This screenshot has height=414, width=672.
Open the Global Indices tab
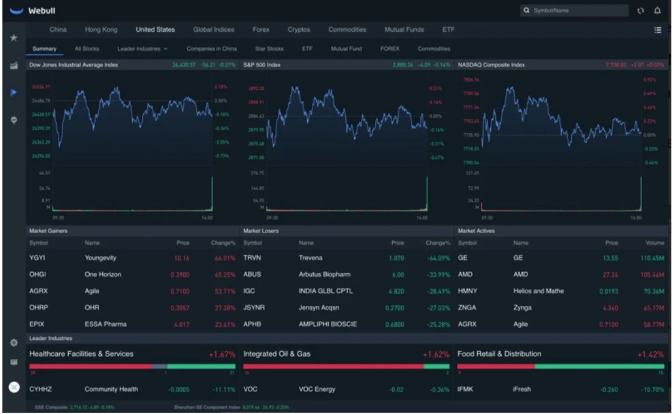pos(213,30)
